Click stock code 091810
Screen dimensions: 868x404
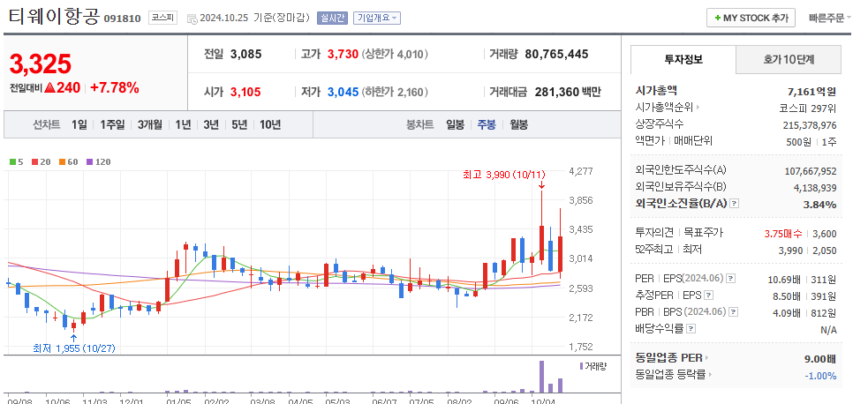pyautogui.click(x=123, y=19)
